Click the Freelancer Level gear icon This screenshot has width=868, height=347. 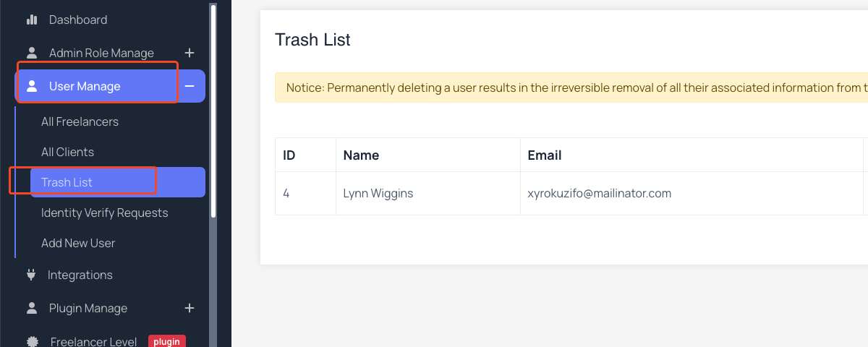coord(32,341)
